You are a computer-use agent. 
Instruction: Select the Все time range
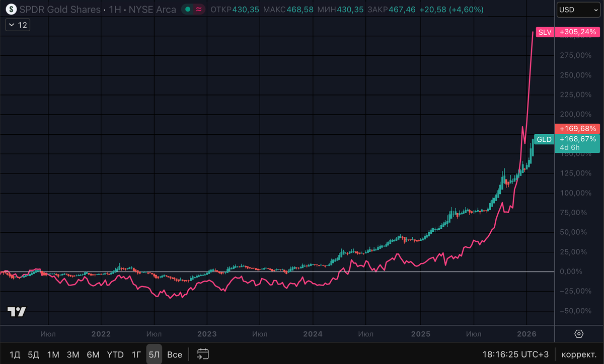click(175, 354)
